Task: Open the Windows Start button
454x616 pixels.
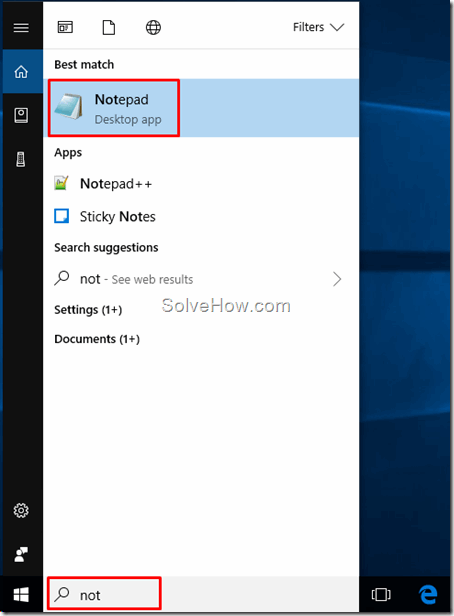Action: [21, 595]
